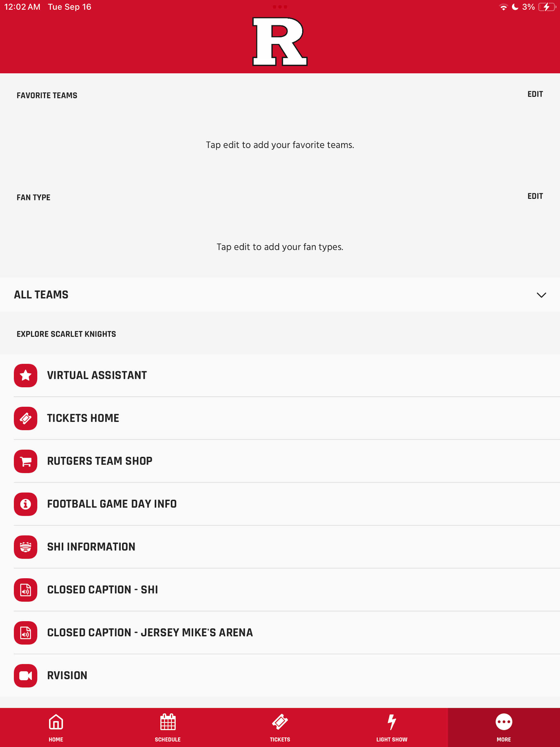Switch to the Tickets tab
560x747 pixels.
click(x=280, y=727)
